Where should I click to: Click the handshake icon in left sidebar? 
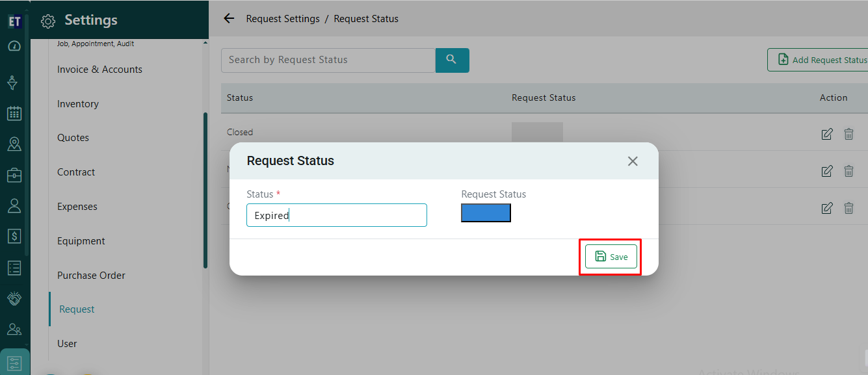[14, 298]
